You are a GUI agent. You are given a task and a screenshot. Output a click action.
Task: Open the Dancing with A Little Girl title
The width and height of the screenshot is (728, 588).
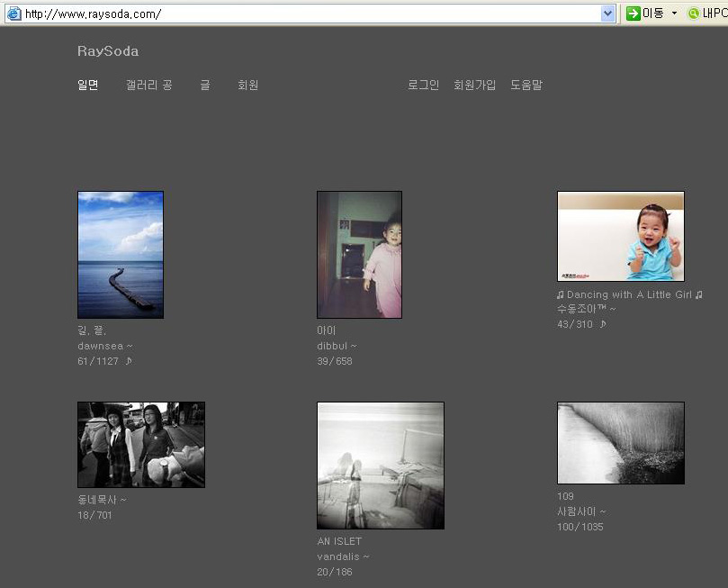point(630,294)
